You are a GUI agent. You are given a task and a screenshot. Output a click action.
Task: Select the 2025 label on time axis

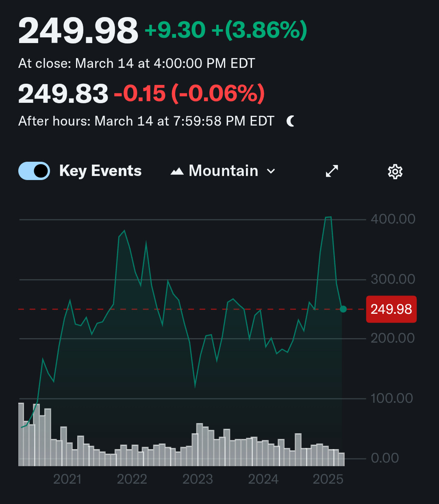[x=328, y=479]
